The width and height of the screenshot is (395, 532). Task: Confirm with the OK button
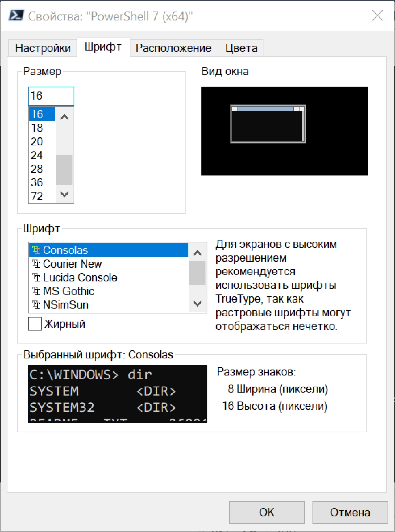click(x=267, y=513)
